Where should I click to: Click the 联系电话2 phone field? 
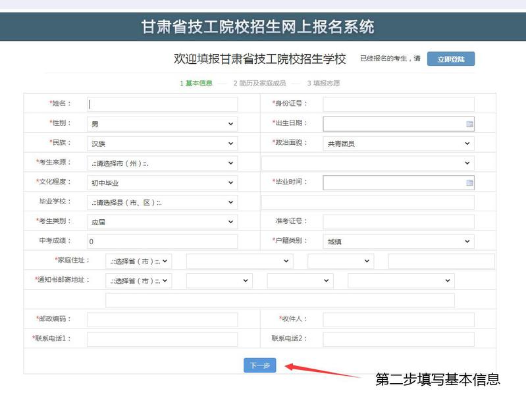(x=398, y=340)
